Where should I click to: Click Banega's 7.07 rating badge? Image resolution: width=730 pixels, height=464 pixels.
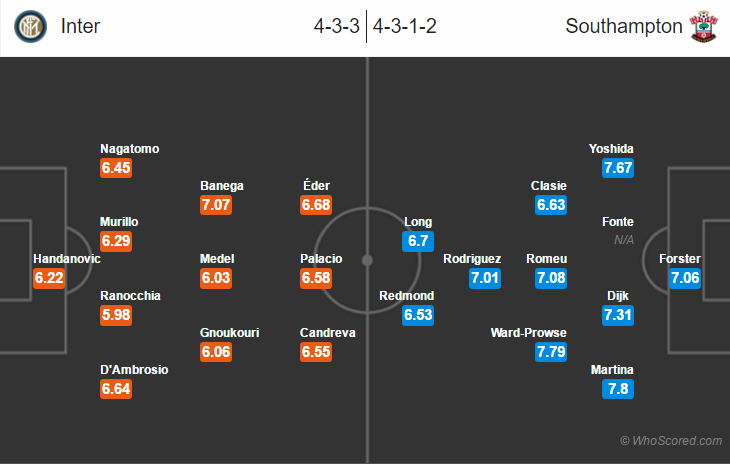coord(216,205)
